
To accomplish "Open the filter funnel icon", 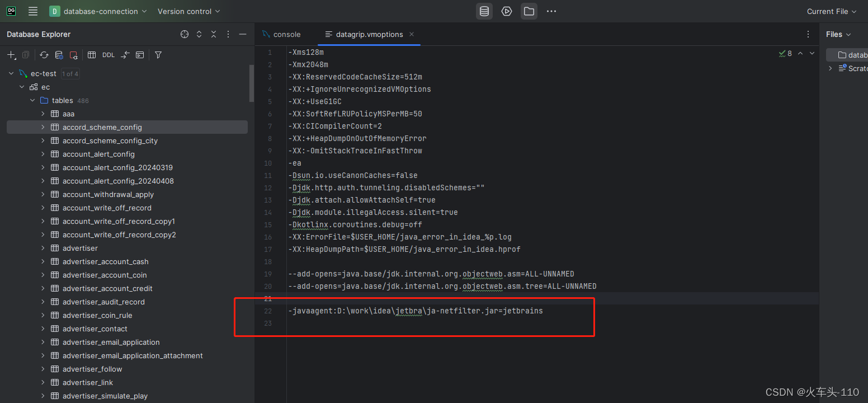I will click(x=158, y=55).
